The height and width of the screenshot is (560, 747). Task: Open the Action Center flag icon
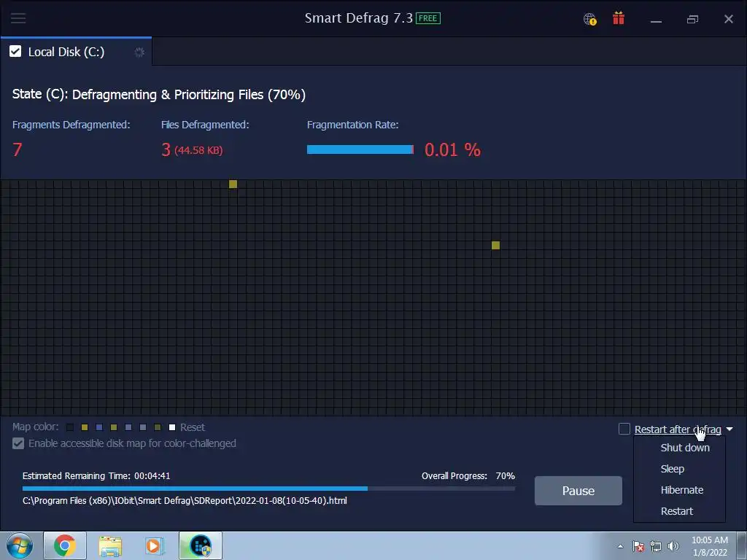(638, 546)
